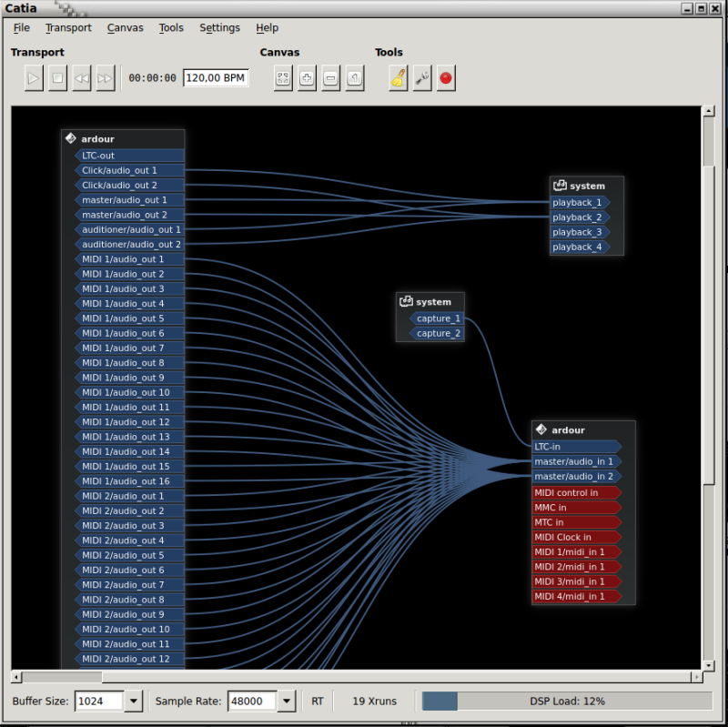
Task: Expand the Buffer Size dropdown arrow
Action: point(133,701)
